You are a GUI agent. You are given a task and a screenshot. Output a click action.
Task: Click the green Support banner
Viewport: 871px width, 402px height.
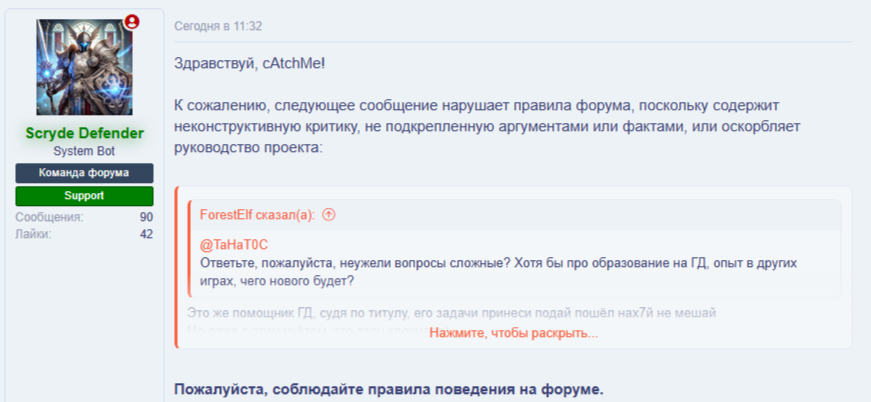[84, 196]
